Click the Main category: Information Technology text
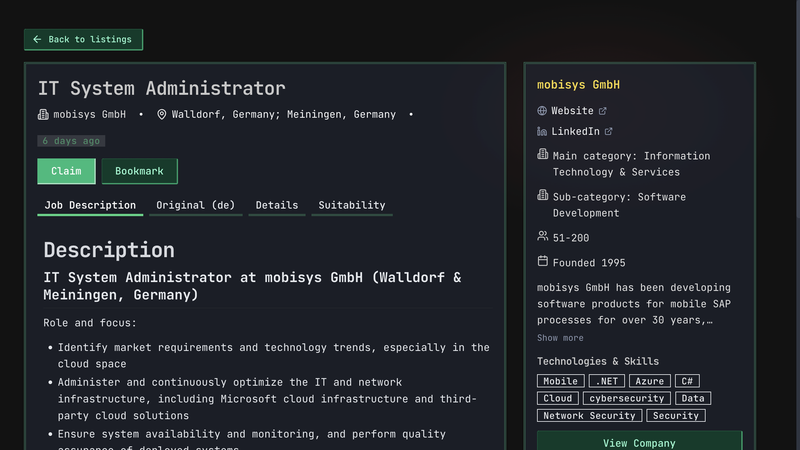This screenshot has width=800, height=450. pos(631,164)
